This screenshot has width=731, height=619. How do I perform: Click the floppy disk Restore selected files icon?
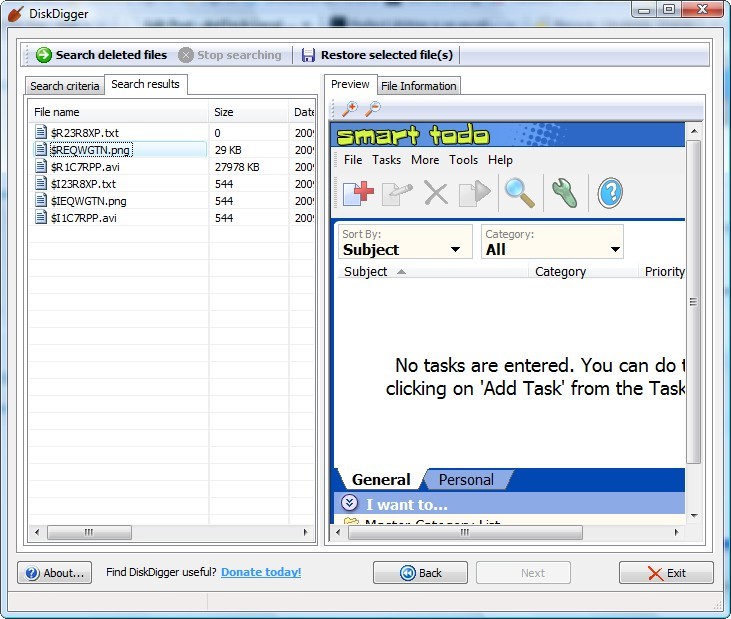308,55
